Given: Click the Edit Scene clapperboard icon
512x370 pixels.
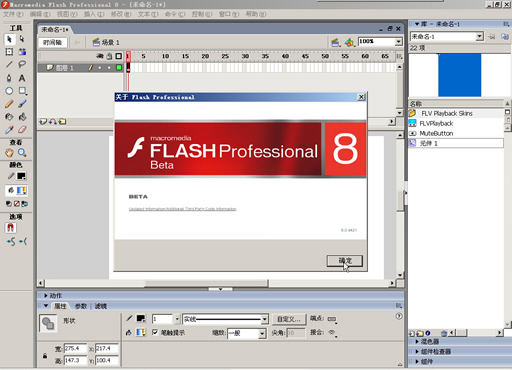Looking at the screenshot, I should pyautogui.click(x=336, y=42).
